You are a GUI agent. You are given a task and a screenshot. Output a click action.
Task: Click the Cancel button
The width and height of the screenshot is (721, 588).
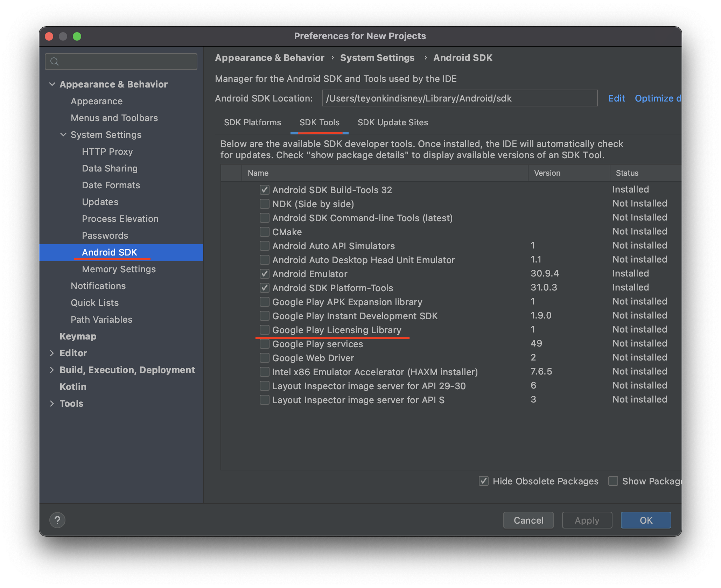click(528, 520)
